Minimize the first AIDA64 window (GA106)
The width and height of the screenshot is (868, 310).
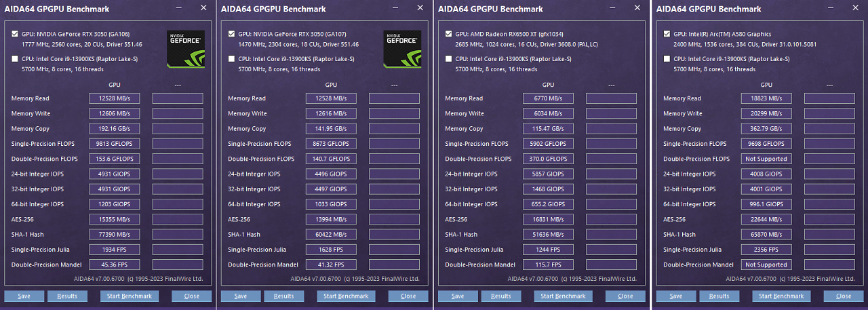178,8
